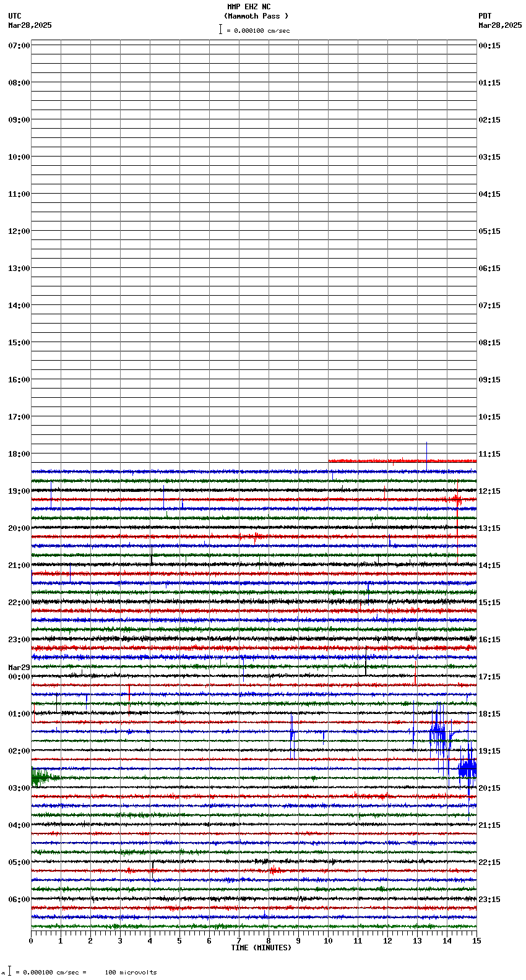Click the '5' tick on the minutes axis
This screenshot has height=980, width=526.
point(179,941)
